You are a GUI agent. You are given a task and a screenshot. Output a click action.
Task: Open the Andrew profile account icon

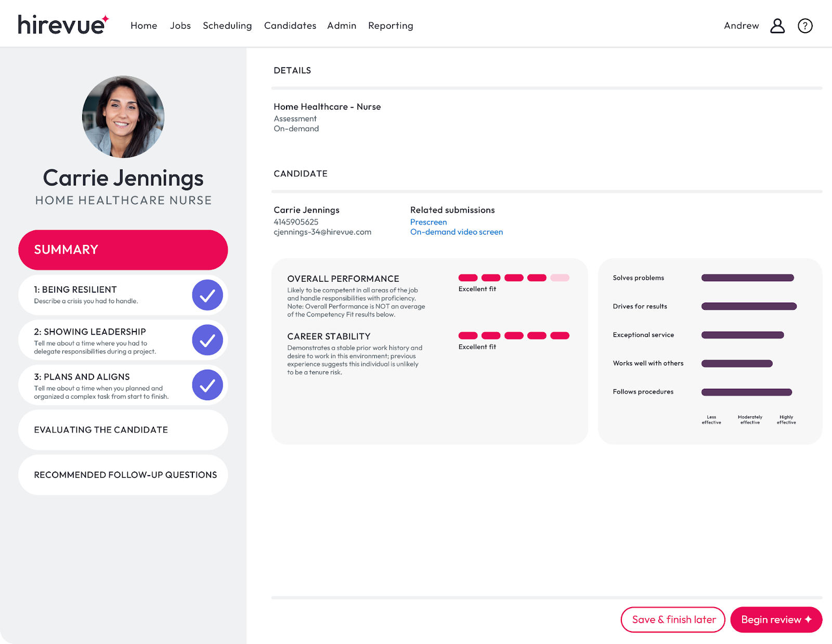click(777, 25)
